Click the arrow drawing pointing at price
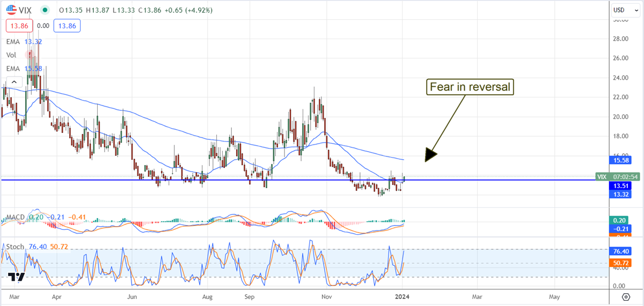 (x=445, y=126)
